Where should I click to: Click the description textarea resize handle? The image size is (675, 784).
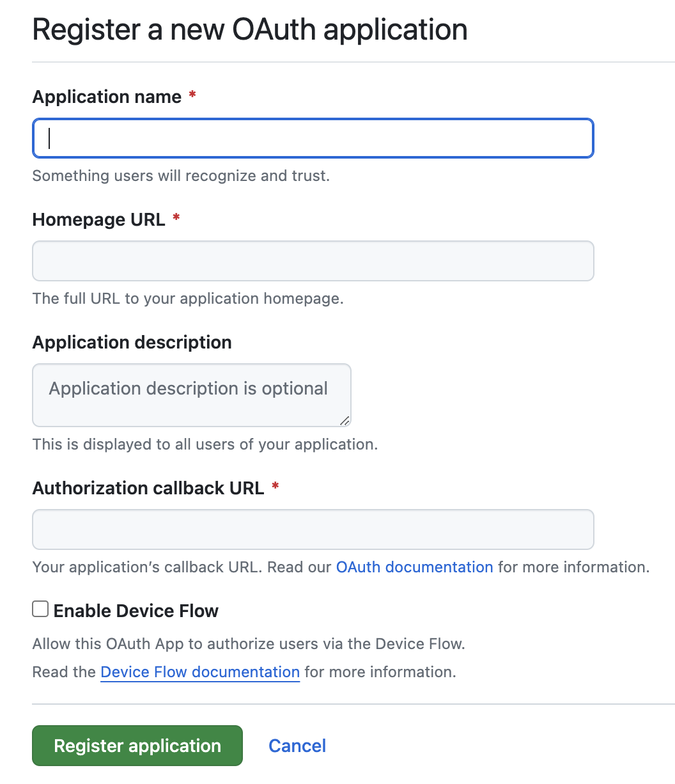pos(345,420)
